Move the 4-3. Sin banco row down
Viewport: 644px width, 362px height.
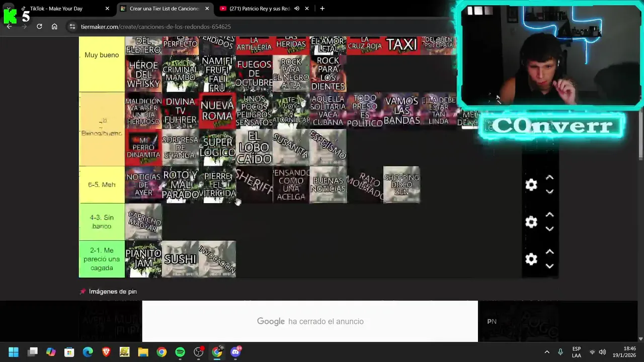[549, 229]
